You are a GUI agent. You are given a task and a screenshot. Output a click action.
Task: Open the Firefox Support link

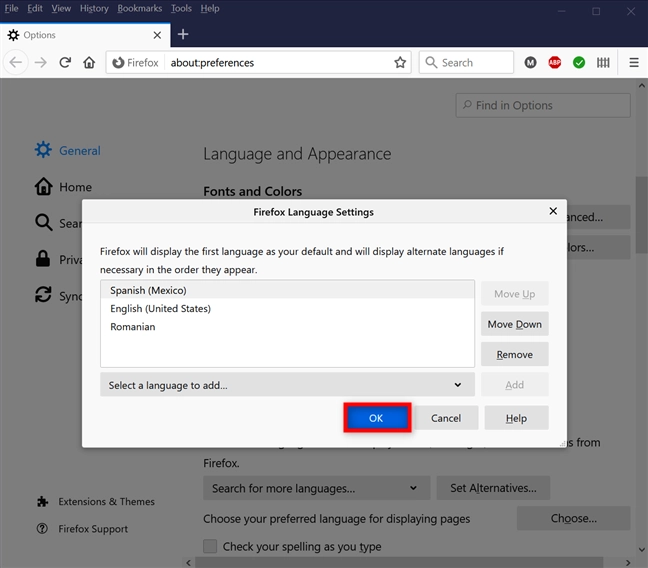[82, 529]
